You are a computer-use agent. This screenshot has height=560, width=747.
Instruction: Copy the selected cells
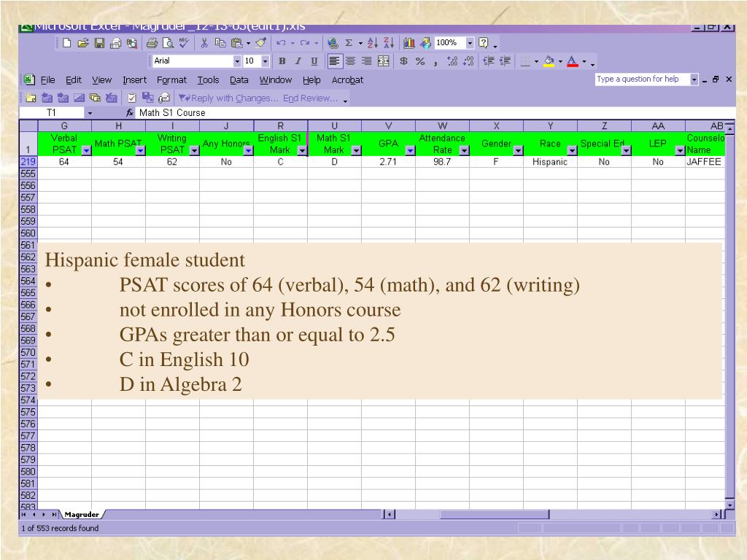[x=220, y=43]
